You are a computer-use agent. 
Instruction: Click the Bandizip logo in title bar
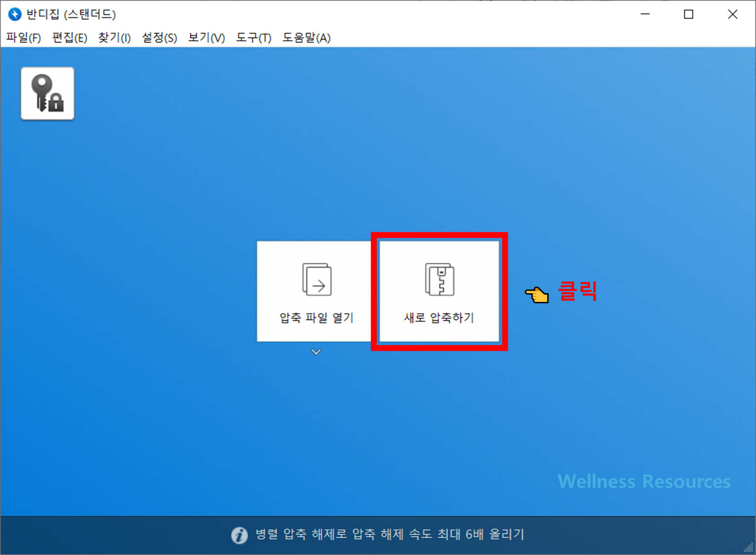[15, 14]
